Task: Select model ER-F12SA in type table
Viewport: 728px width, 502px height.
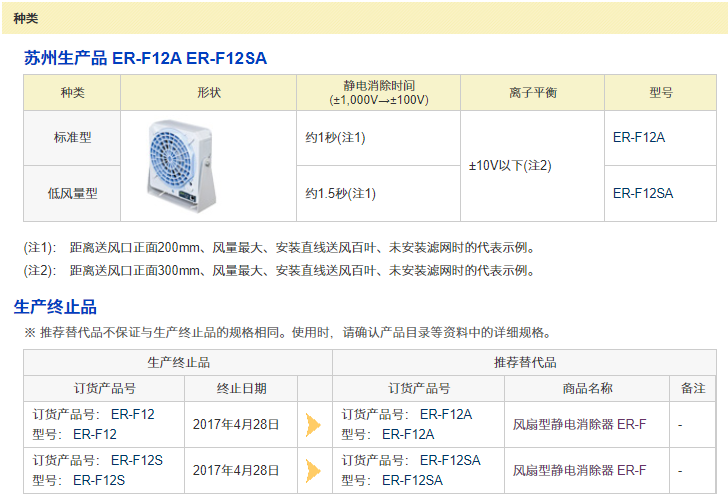Action: (x=643, y=193)
